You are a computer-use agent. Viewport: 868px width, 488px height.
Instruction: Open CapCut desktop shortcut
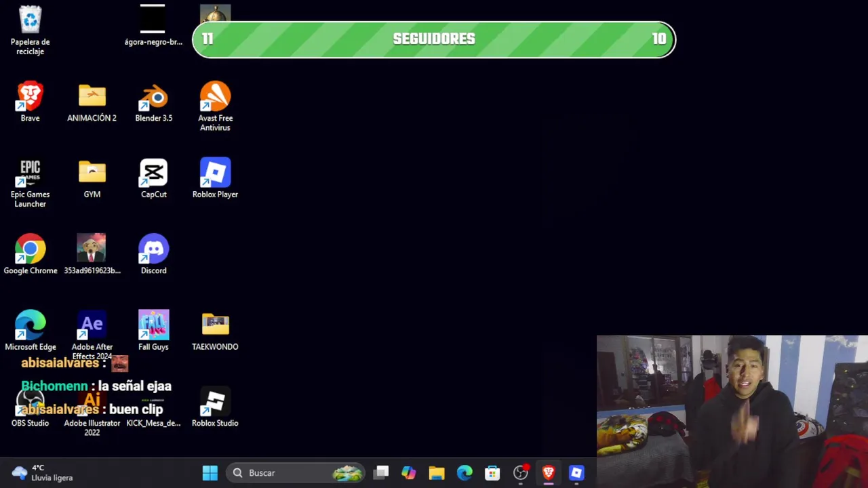[153, 179]
